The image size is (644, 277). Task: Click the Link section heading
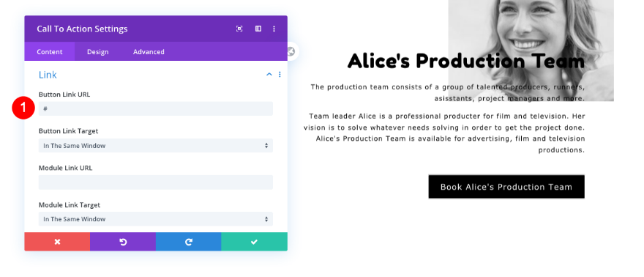tap(48, 75)
